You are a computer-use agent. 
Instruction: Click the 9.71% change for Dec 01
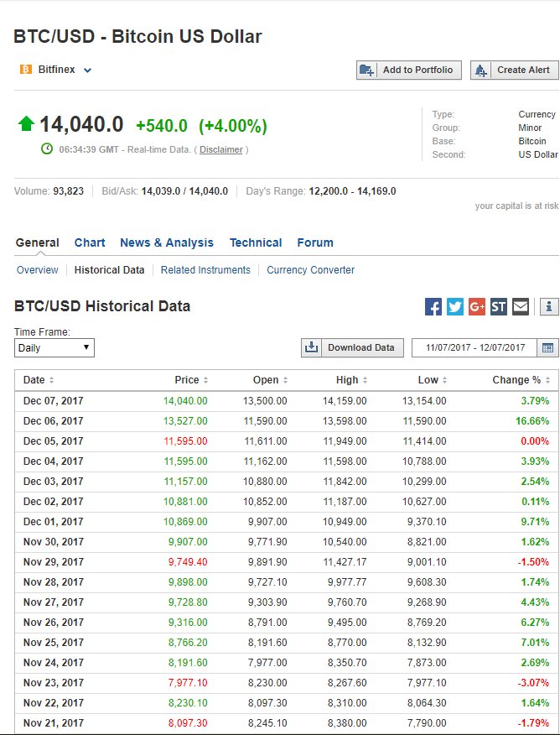point(535,522)
